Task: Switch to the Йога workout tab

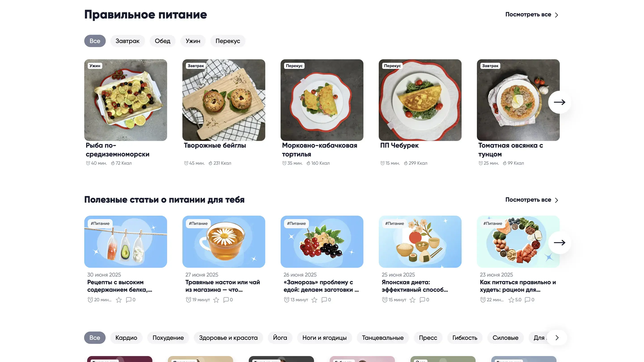Action: pyautogui.click(x=280, y=338)
